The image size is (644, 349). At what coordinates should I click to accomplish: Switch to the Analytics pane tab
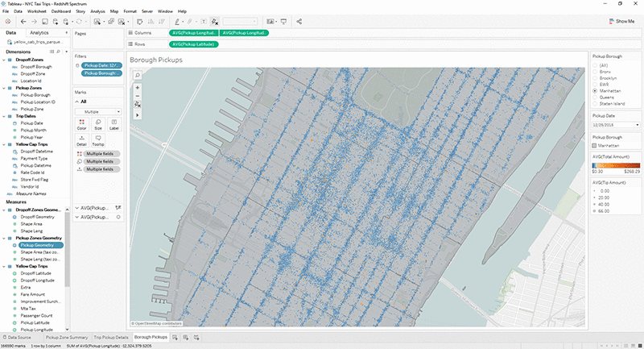click(x=39, y=32)
